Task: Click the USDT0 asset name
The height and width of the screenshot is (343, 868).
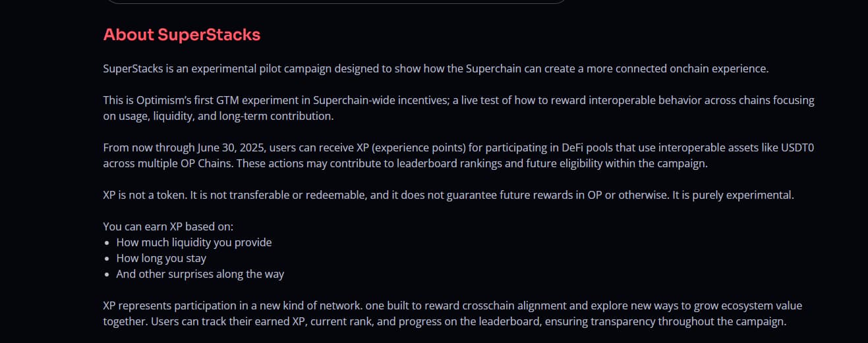Action: [x=796, y=147]
